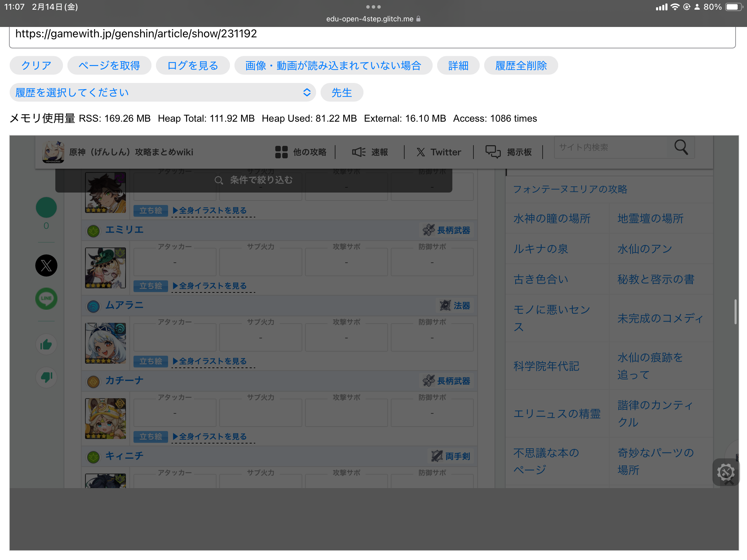Select the X (Twitter) share icon

pyautogui.click(x=46, y=265)
